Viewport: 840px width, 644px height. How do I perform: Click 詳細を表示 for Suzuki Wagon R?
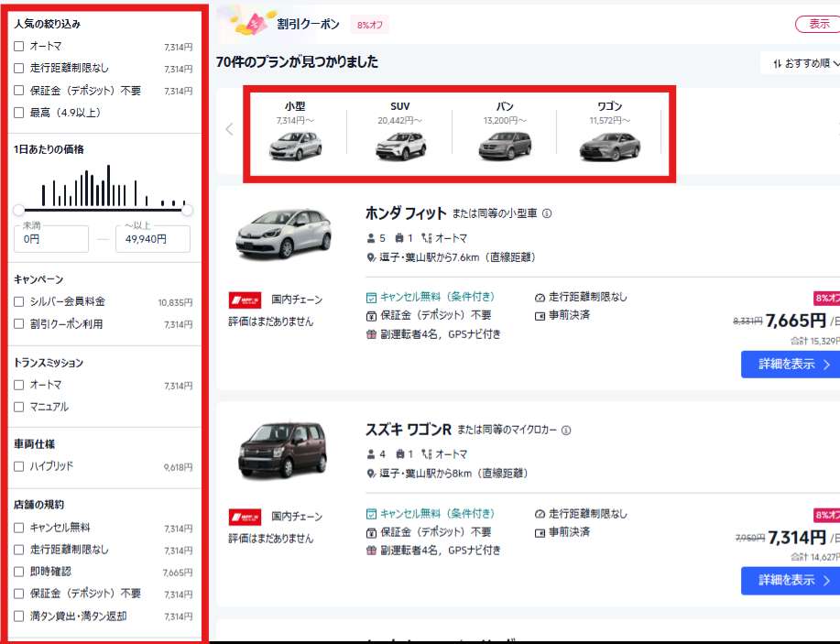(x=791, y=581)
